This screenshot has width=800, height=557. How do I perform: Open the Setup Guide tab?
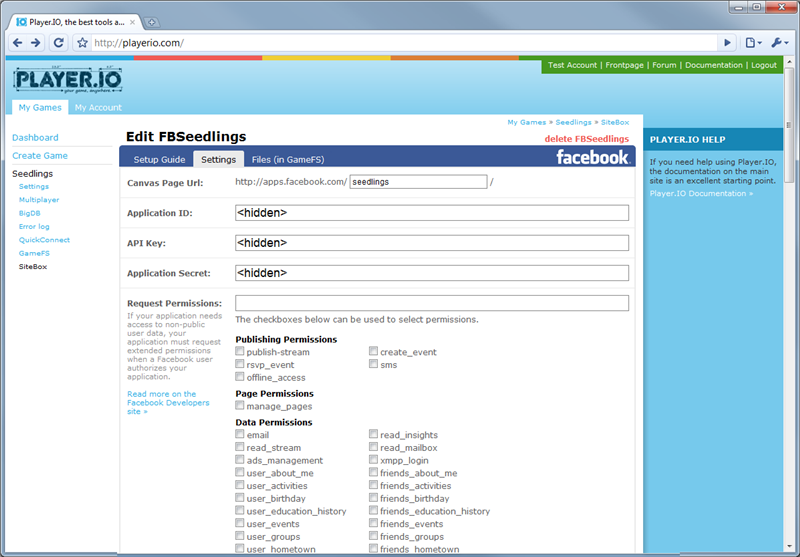coord(159,160)
